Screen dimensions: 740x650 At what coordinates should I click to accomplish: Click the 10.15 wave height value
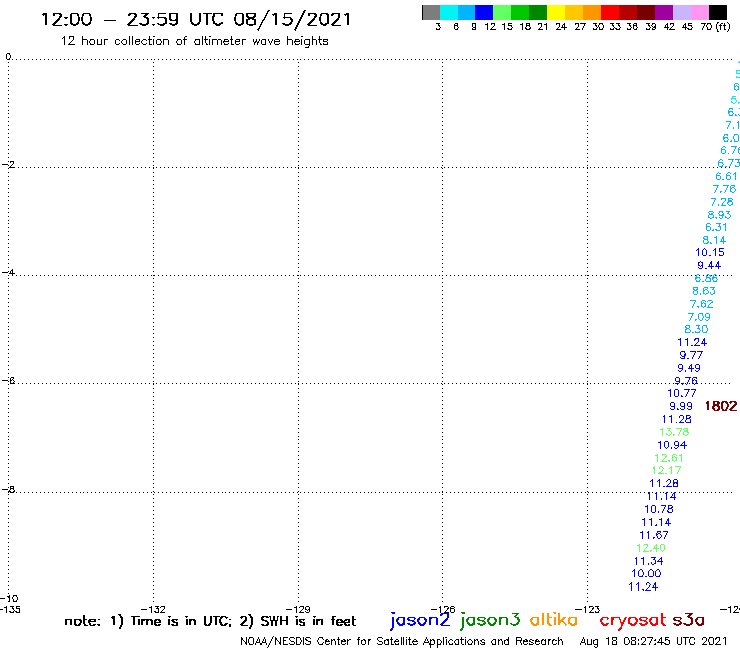[710, 253]
